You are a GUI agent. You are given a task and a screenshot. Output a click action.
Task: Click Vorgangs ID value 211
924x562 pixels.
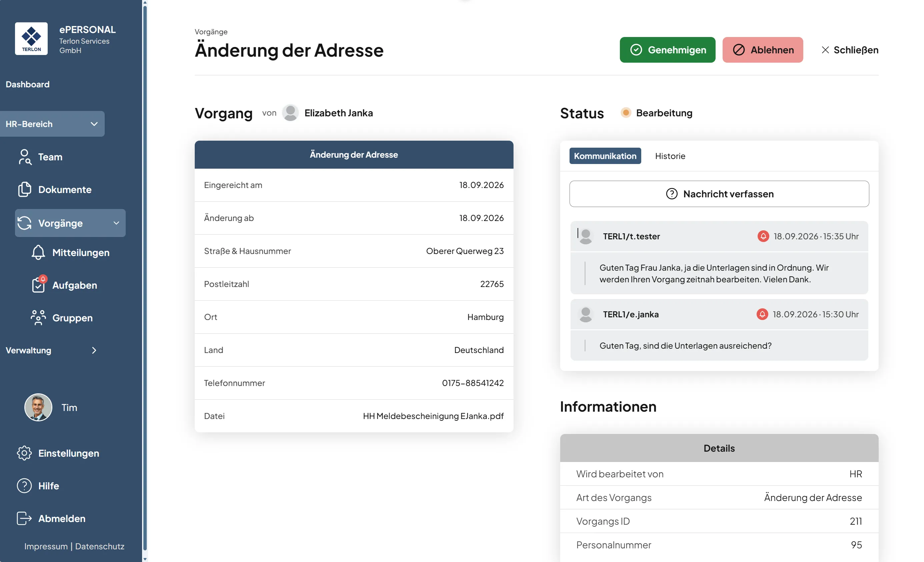(x=855, y=521)
